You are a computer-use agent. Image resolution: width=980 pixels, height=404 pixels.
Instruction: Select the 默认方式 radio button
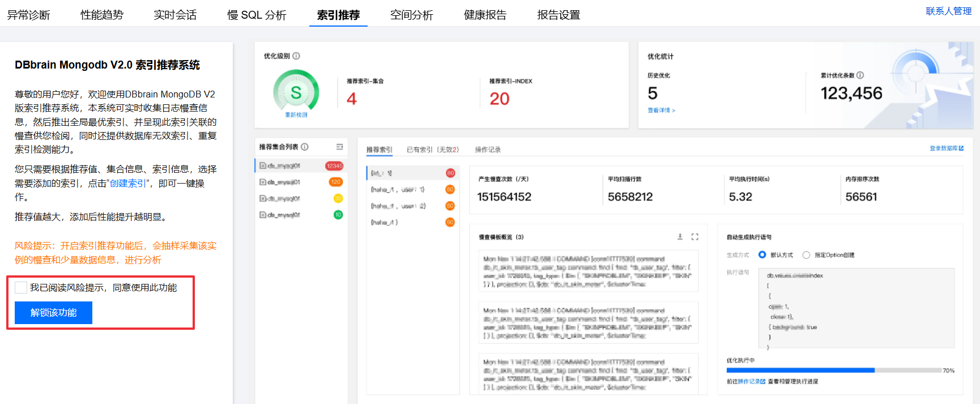[x=762, y=255]
